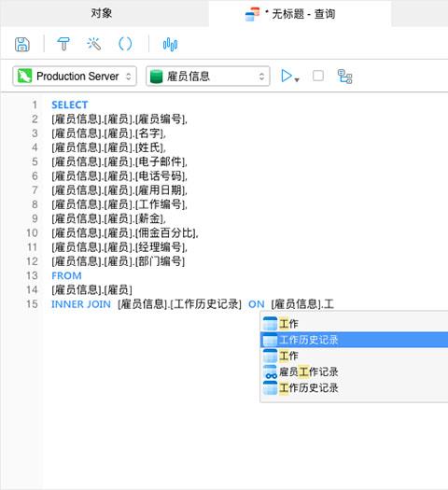Viewport: 448px width, 490px height.
Task: Click the SELECT keyword on line 1
Action: (x=70, y=105)
